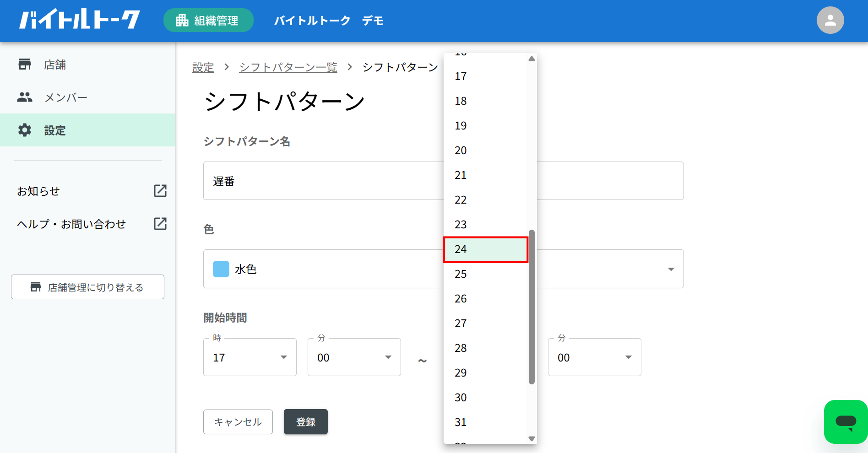Click the 水色 color swatch
Image resolution: width=868 pixels, height=453 pixels.
click(221, 269)
